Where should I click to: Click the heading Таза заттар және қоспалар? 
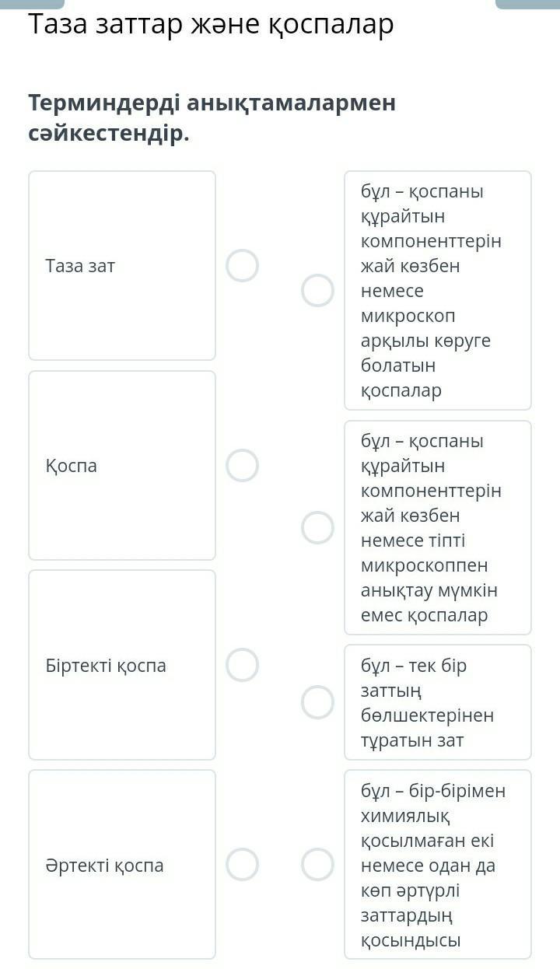pos(211,25)
